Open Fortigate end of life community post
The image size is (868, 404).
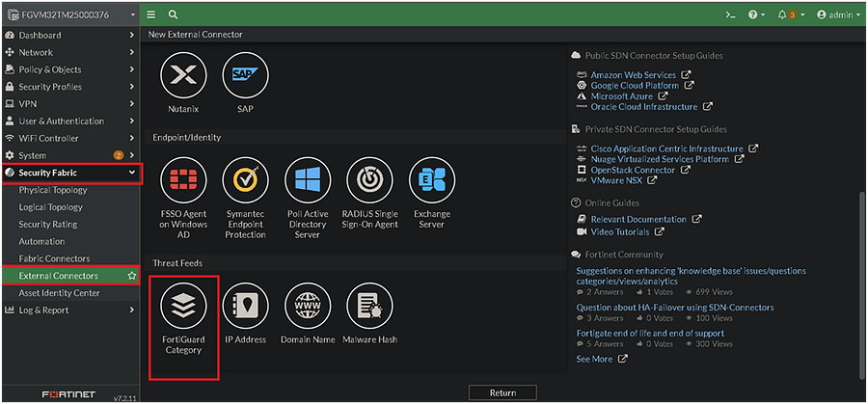click(x=650, y=334)
